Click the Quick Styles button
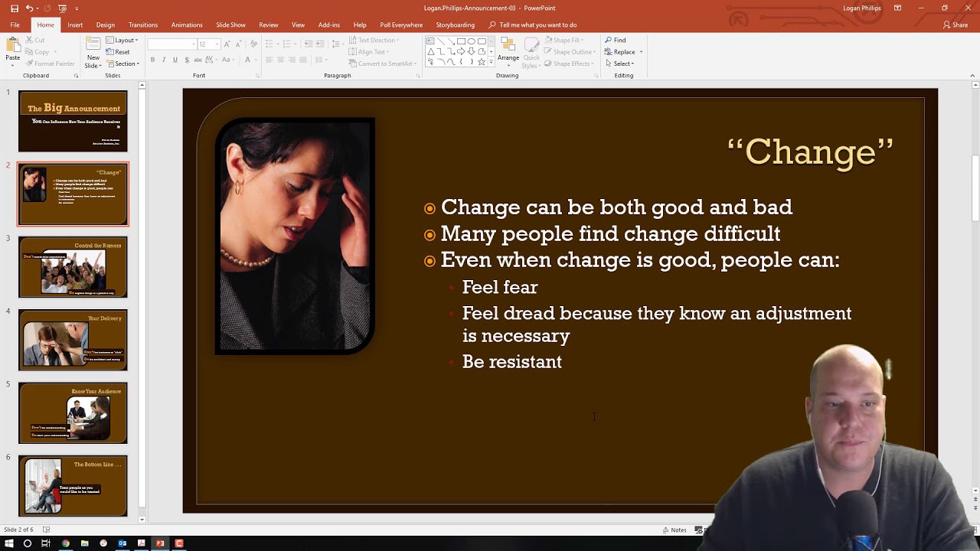This screenshot has height=551, width=980. click(531, 51)
